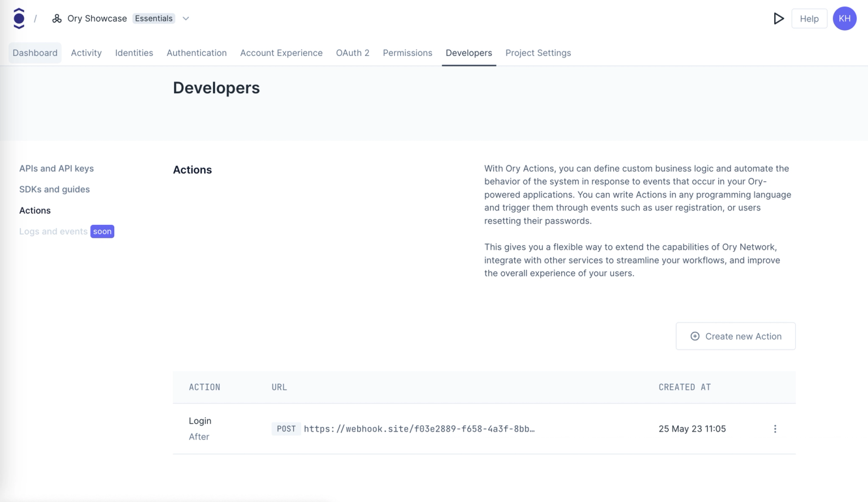Click Create new Action button
Image resolution: width=868 pixels, height=502 pixels.
pos(735,336)
